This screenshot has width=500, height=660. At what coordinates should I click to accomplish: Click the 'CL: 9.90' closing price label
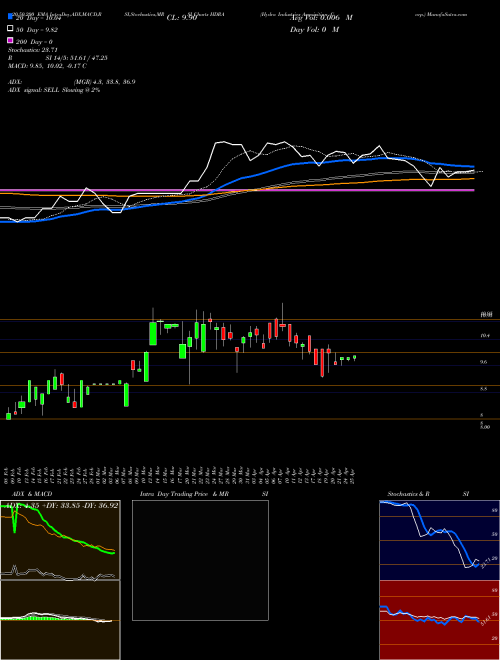tap(182, 18)
